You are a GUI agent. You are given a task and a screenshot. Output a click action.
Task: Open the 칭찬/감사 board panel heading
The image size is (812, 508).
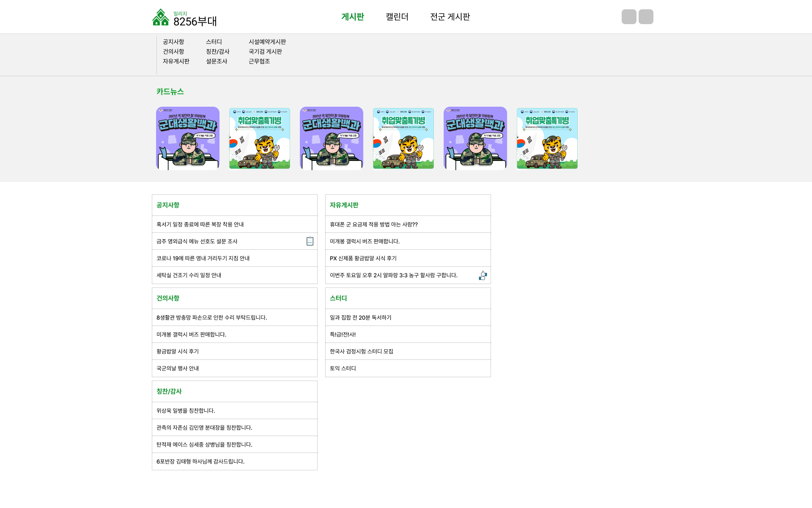[x=169, y=392]
